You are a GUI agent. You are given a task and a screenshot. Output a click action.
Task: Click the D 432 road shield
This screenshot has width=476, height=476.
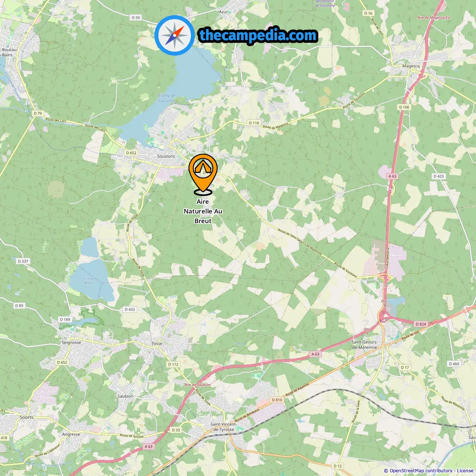click(x=130, y=309)
